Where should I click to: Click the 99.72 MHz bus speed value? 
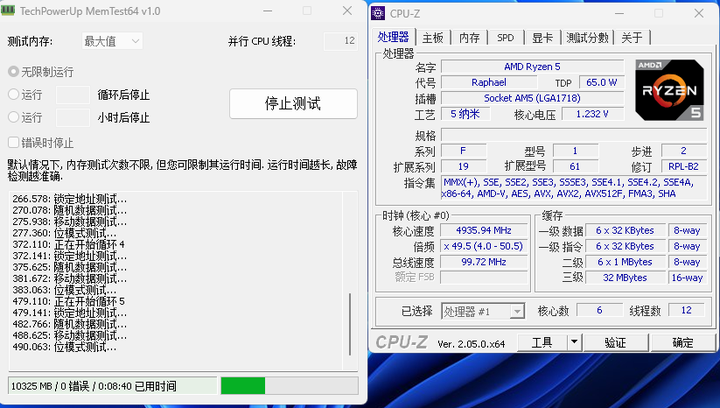pyautogui.click(x=484, y=262)
